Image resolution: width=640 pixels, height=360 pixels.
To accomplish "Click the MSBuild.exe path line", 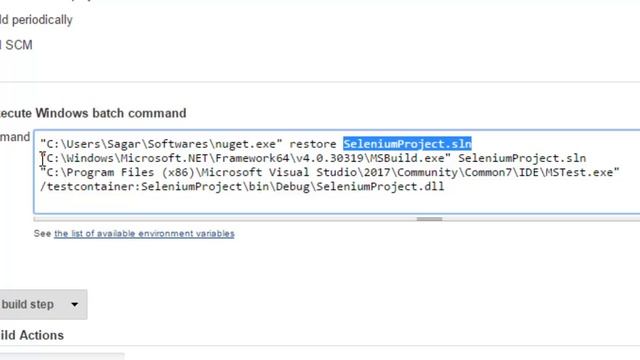I will click(313, 158).
